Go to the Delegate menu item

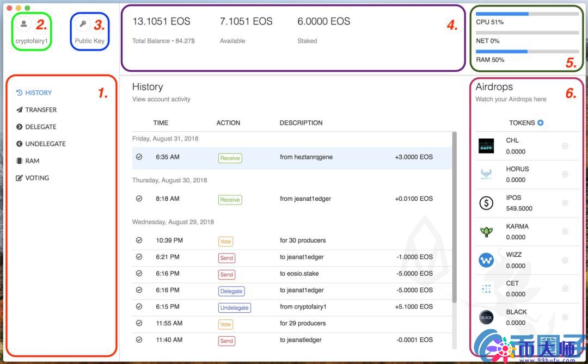40,127
